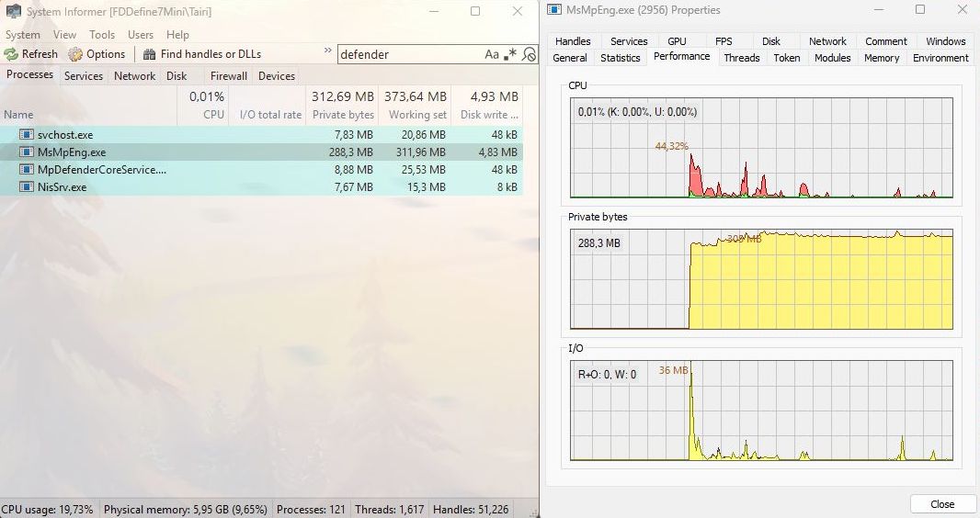
Task: Switch to the Network tab in System Informer
Action: tap(134, 75)
